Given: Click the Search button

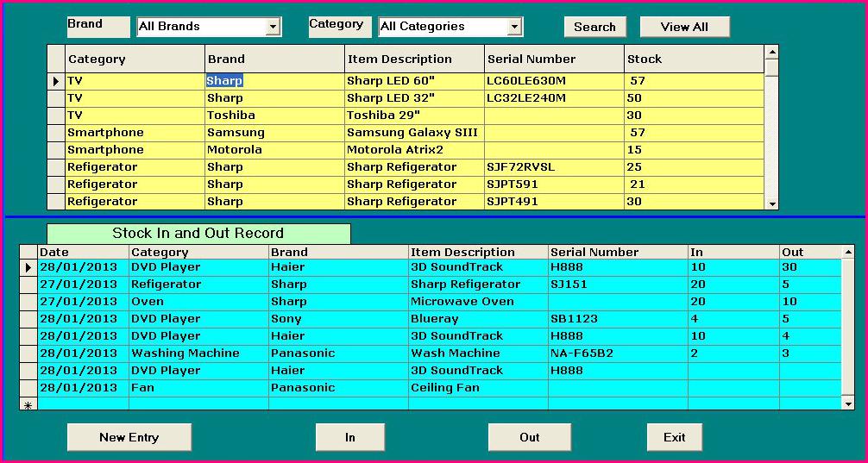Looking at the screenshot, I should [595, 27].
